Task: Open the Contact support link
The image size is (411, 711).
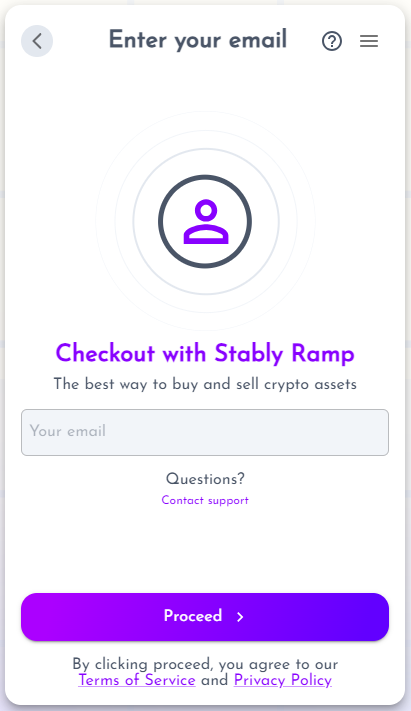Action: [205, 501]
